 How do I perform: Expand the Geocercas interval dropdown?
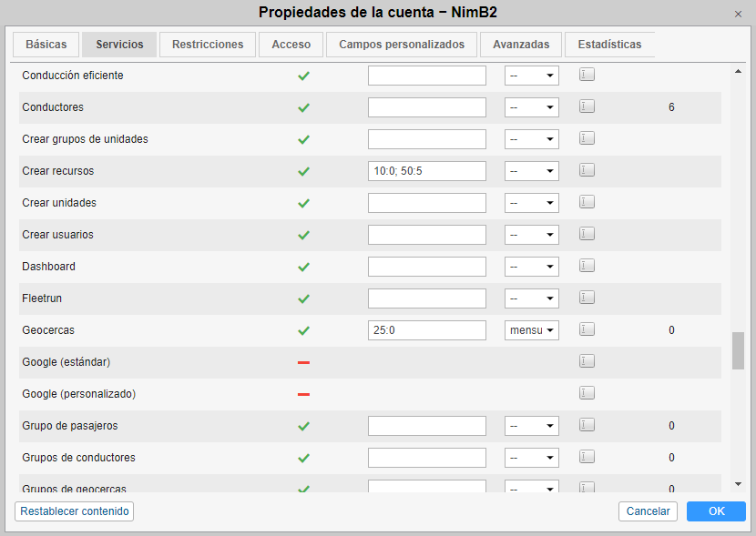click(532, 330)
